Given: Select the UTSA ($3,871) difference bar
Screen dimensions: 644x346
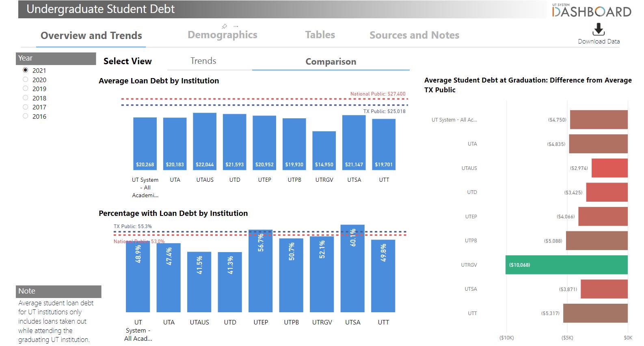Looking at the screenshot, I should (x=604, y=289).
